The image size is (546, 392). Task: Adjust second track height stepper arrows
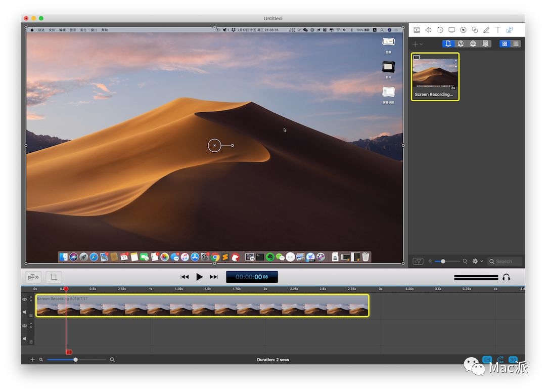31,325
